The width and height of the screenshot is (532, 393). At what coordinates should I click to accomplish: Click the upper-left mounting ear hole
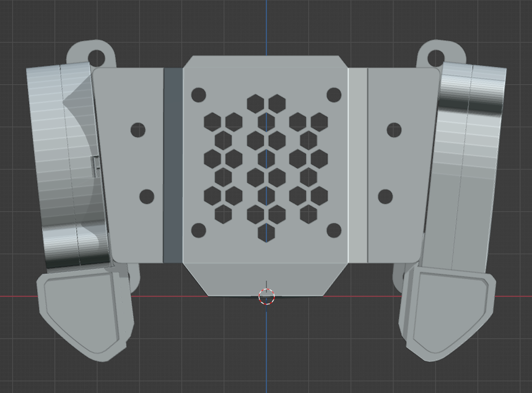point(97,58)
